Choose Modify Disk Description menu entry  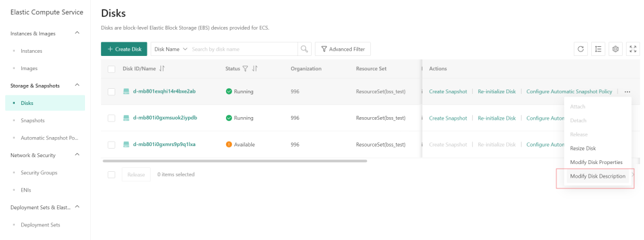coord(598,176)
